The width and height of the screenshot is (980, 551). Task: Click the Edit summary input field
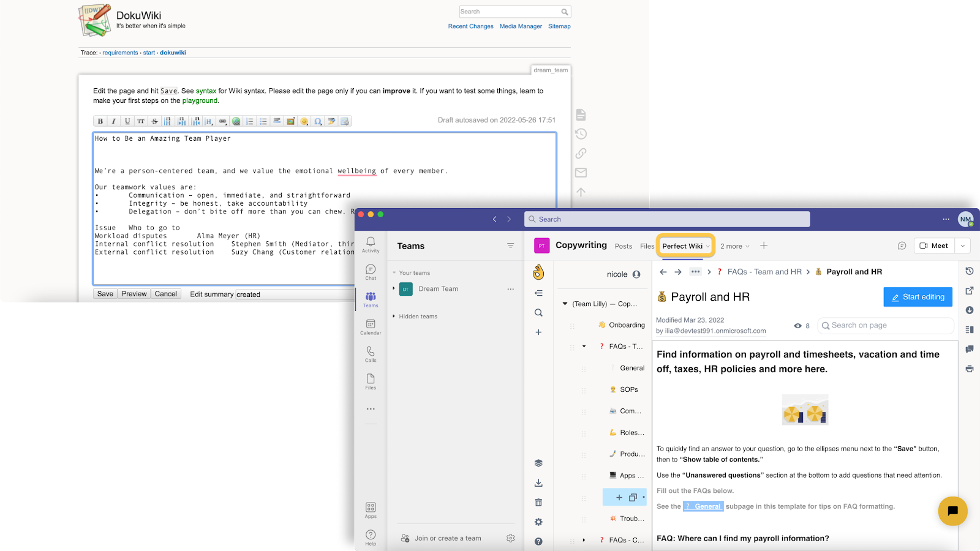coord(295,294)
